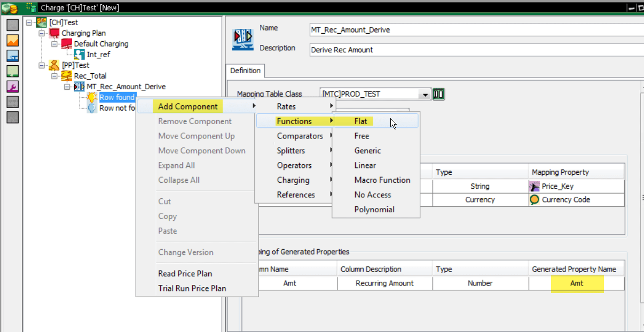Viewport: 644px width, 332px height.
Task: Click the title bar application coins icon
Action: pos(9,8)
